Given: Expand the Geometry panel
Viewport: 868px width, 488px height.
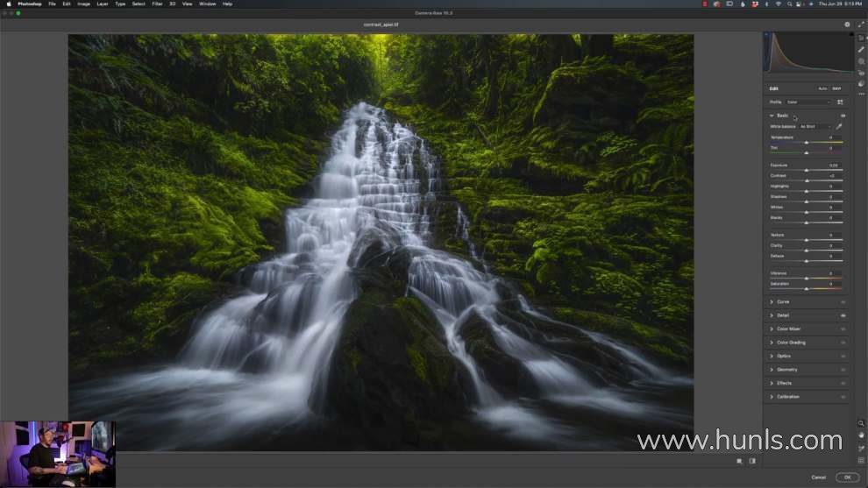Looking at the screenshot, I should tap(772, 370).
